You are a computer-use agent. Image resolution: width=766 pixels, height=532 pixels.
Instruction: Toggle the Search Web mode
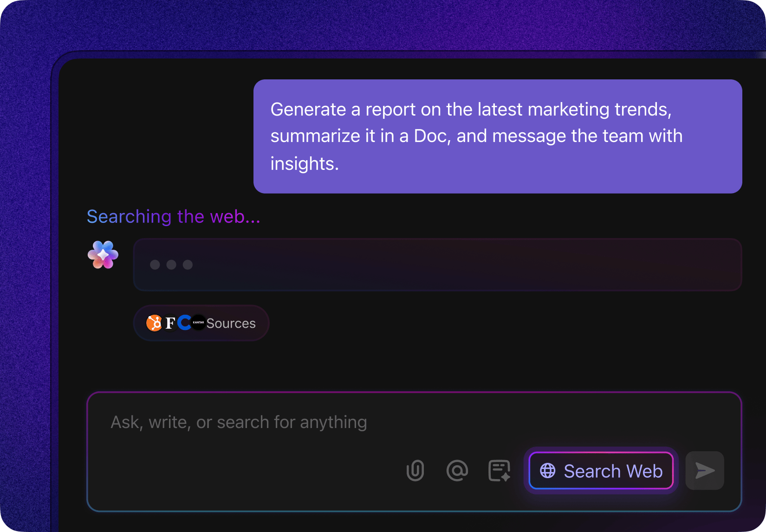point(601,470)
